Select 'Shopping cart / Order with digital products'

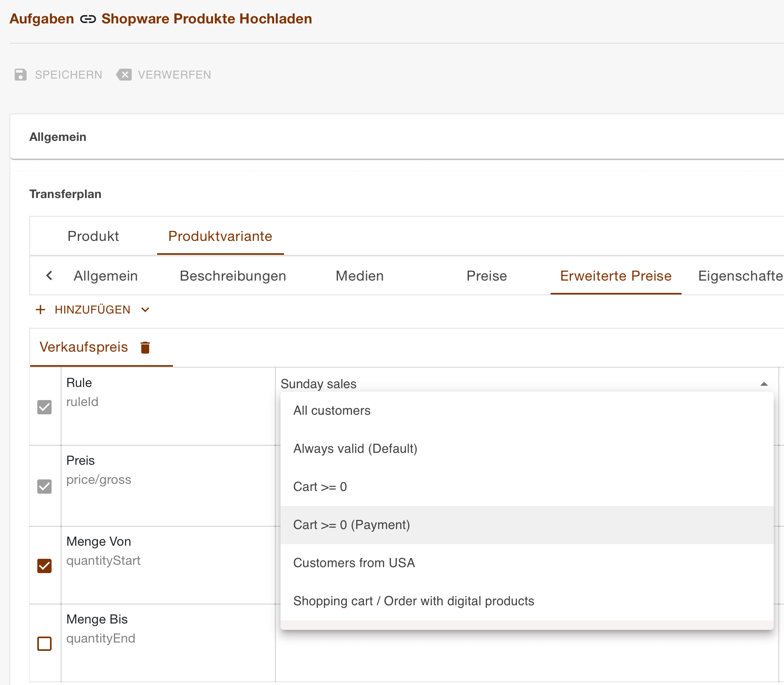527,601
